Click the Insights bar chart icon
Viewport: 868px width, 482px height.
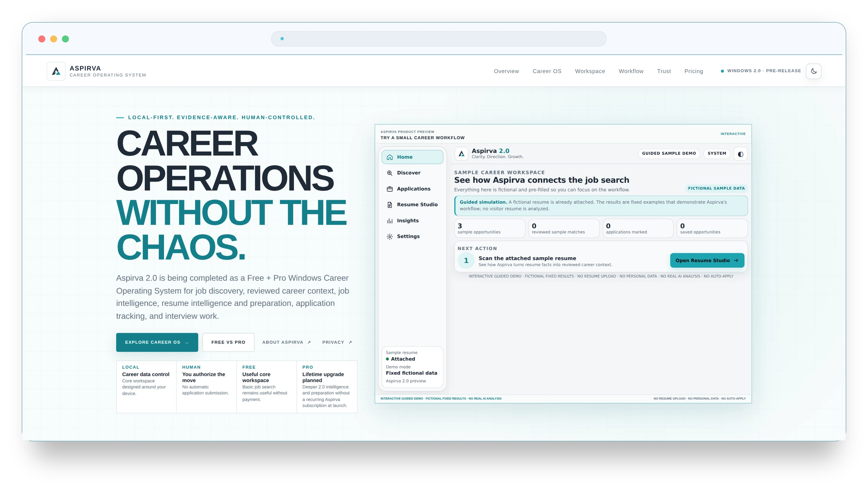(x=390, y=221)
